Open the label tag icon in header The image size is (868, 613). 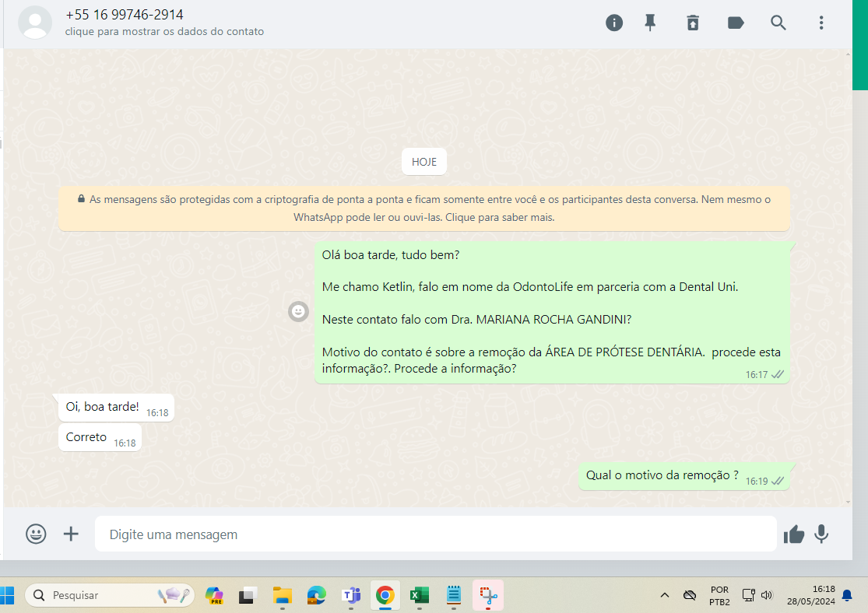click(735, 23)
